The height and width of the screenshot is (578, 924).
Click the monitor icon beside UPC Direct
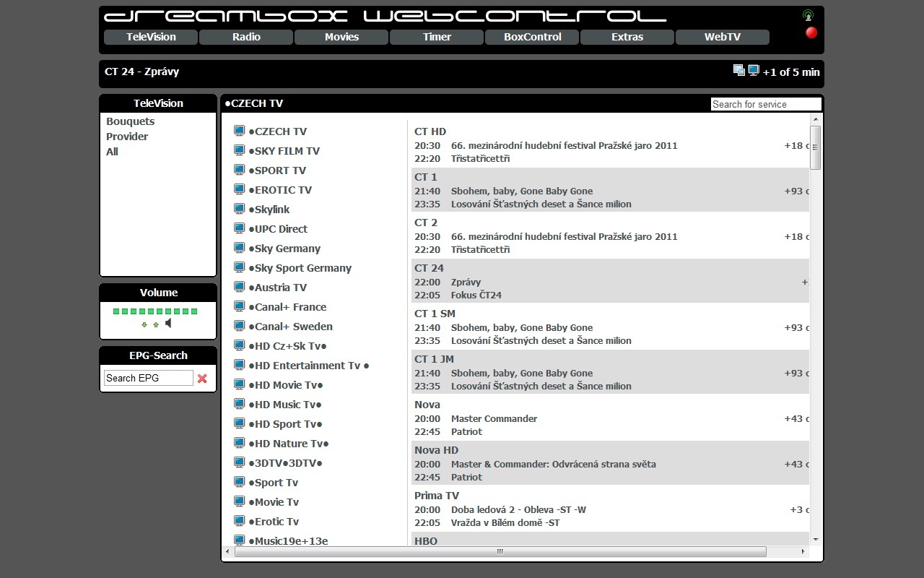pyautogui.click(x=240, y=228)
